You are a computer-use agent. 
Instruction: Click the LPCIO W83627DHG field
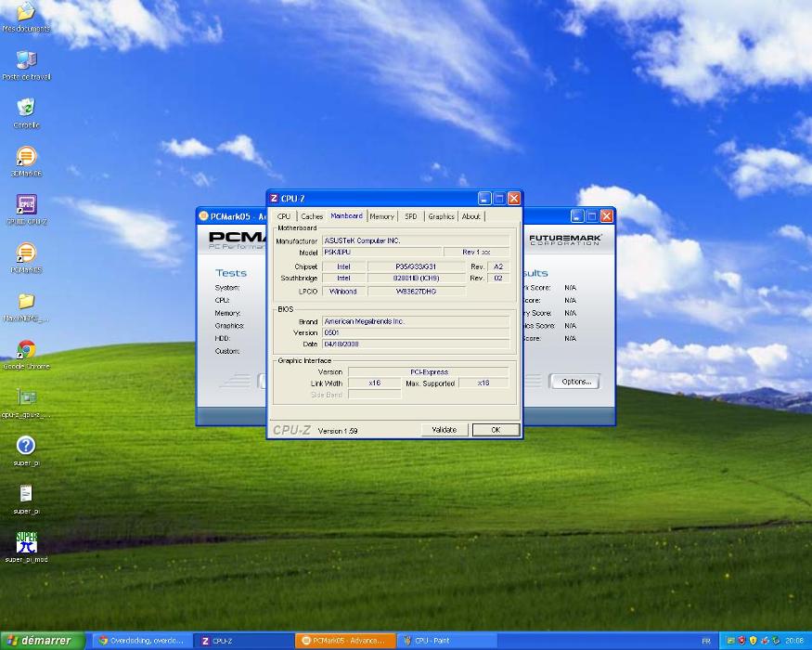[x=416, y=292]
